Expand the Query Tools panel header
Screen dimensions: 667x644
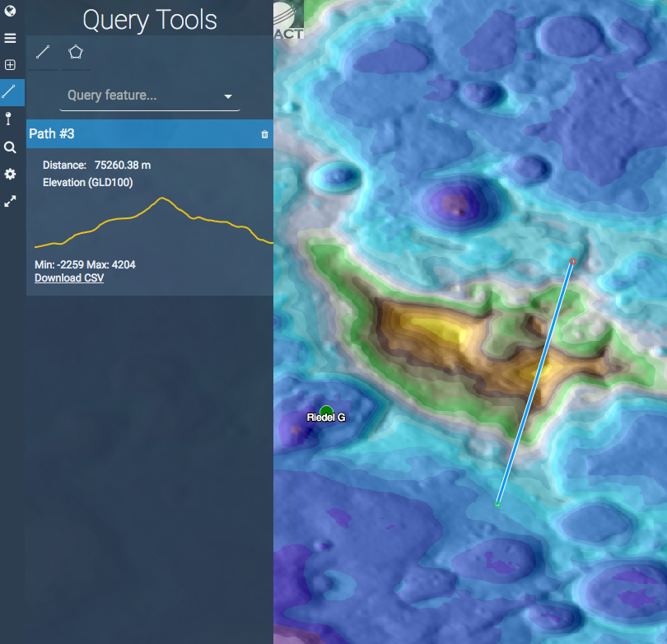point(149,18)
